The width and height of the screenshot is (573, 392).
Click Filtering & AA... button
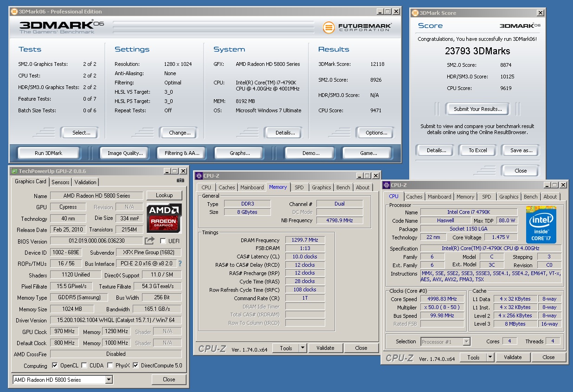click(182, 153)
